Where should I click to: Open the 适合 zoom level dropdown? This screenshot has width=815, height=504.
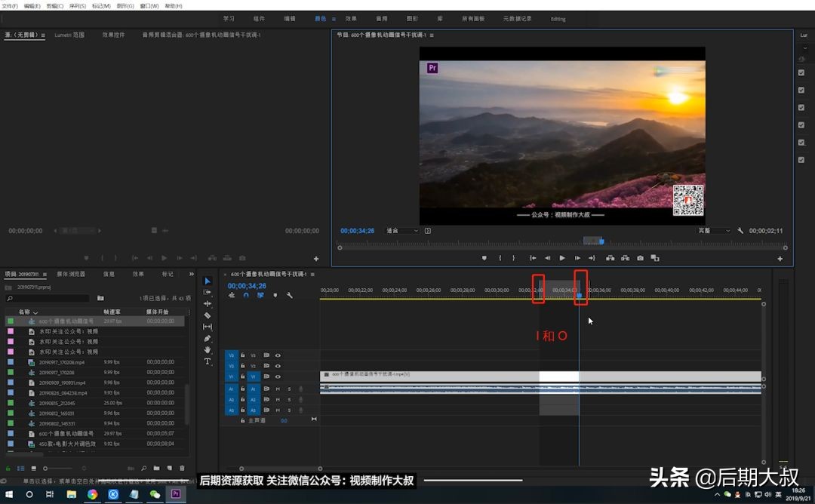[401, 231]
